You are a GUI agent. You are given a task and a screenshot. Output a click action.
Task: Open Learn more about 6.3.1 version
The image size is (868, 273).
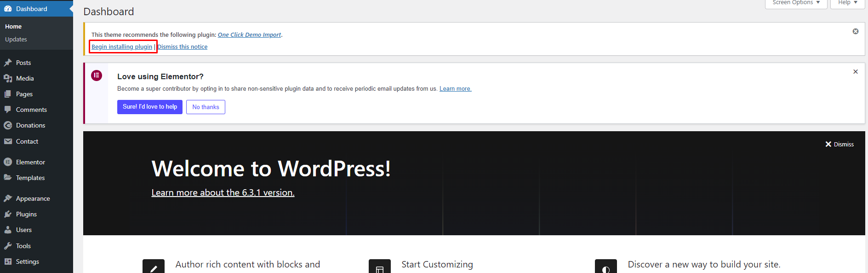[x=223, y=192]
